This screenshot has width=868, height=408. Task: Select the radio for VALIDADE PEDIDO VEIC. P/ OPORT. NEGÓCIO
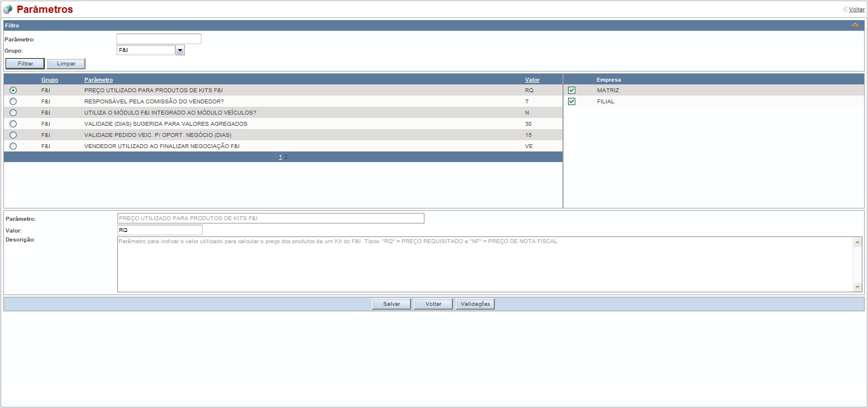(13, 135)
